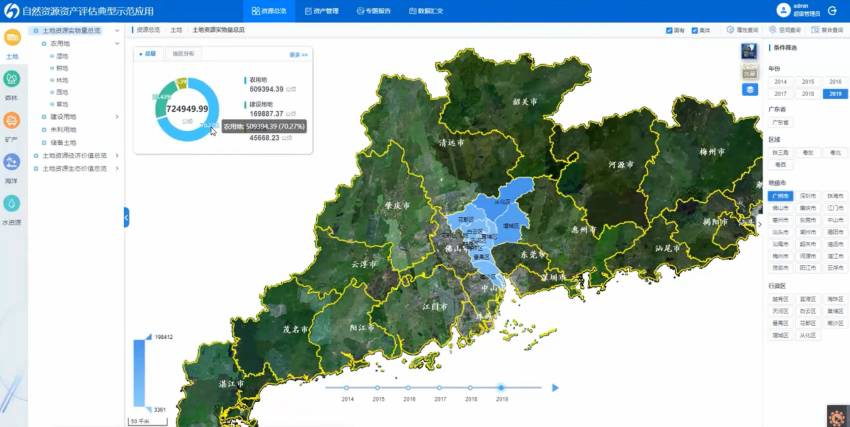Open the 水资源 (Water resources) sidebar category
The width and height of the screenshot is (850, 427).
[x=12, y=206]
